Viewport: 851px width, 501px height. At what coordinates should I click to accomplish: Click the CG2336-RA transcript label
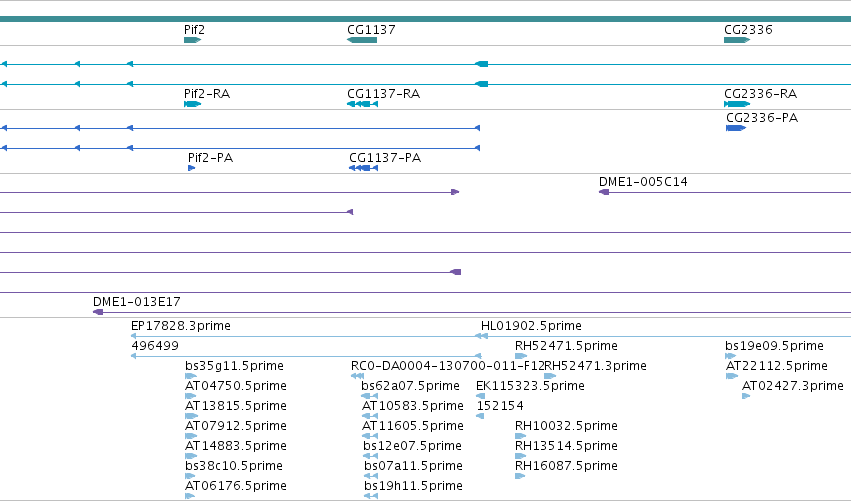click(x=760, y=94)
